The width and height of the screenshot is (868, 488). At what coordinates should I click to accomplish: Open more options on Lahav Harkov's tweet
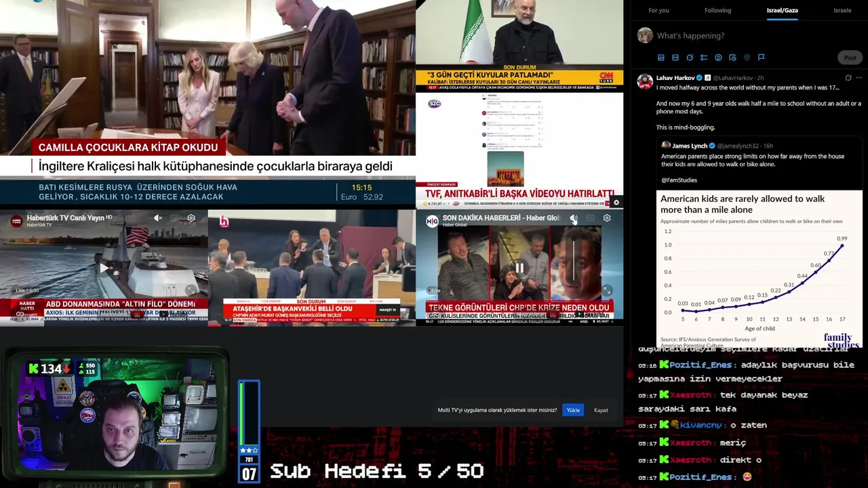(859, 78)
